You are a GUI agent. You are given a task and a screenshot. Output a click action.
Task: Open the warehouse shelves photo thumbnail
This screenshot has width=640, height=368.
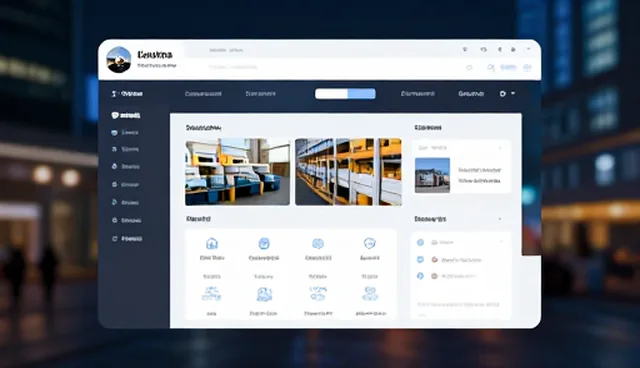[348, 172]
